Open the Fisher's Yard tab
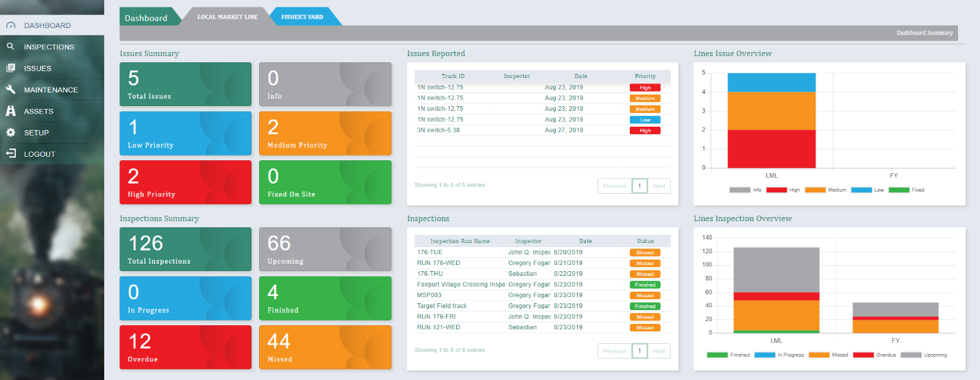The image size is (980, 380). (x=302, y=16)
